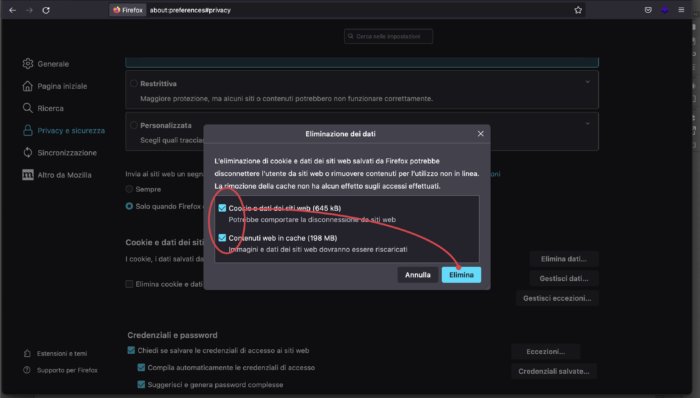Click the Sincronizzazione sync icon
This screenshot has width=700, height=398.
tap(28, 153)
